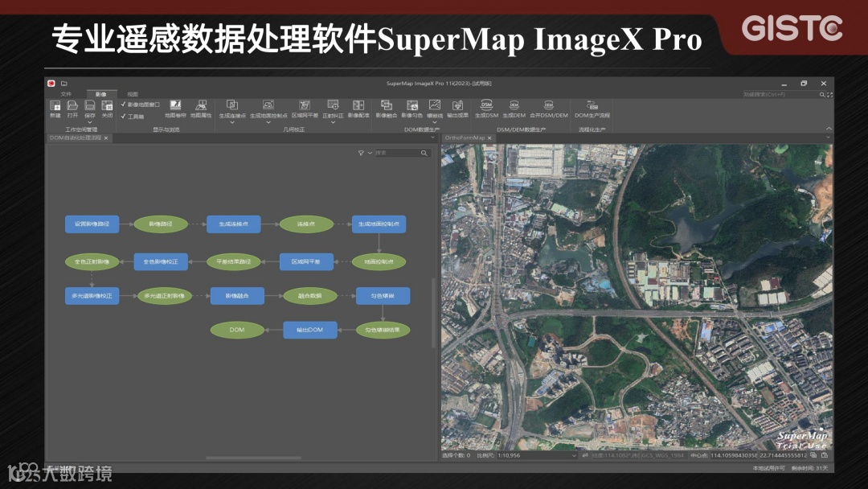Image resolution: width=868 pixels, height=489 pixels.
Task: Click the 关闭 workspace icon
Action: point(107,105)
